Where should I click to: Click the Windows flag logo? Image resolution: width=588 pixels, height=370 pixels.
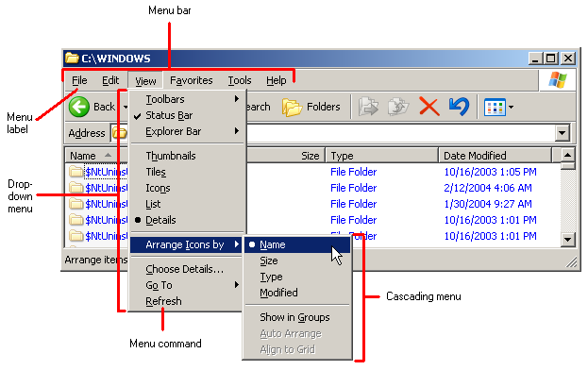point(558,80)
